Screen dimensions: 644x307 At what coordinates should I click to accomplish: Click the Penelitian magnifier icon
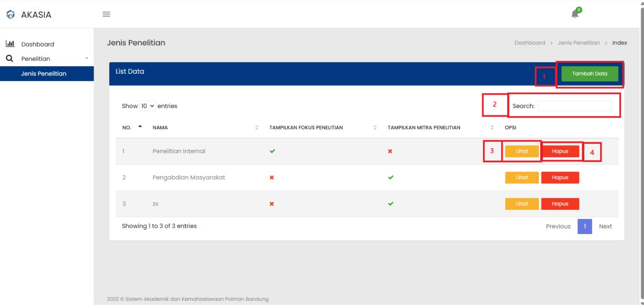point(9,59)
